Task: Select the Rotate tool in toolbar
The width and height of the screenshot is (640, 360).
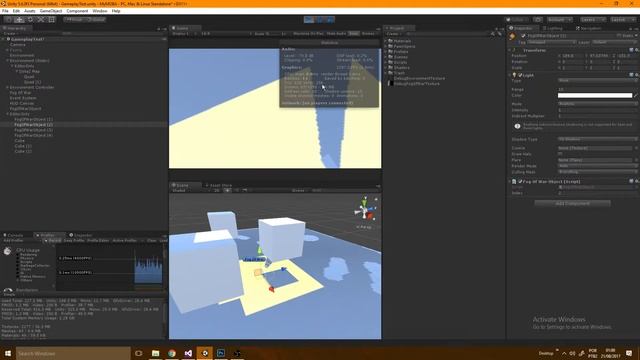Action: (x=30, y=19)
